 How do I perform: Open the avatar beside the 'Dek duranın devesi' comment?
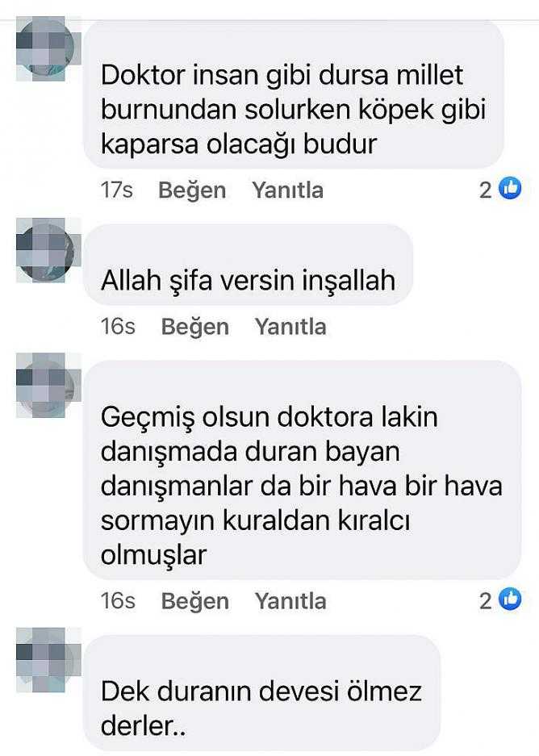[x=48, y=659]
